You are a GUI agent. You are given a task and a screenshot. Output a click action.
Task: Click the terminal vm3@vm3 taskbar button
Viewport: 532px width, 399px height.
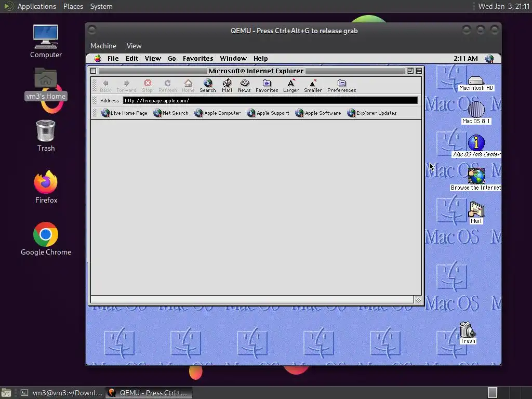61,393
